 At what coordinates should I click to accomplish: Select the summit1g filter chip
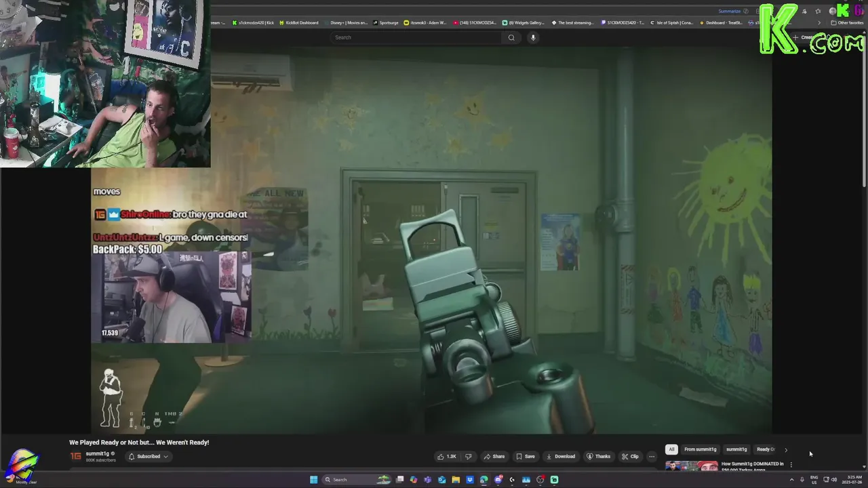(x=736, y=449)
